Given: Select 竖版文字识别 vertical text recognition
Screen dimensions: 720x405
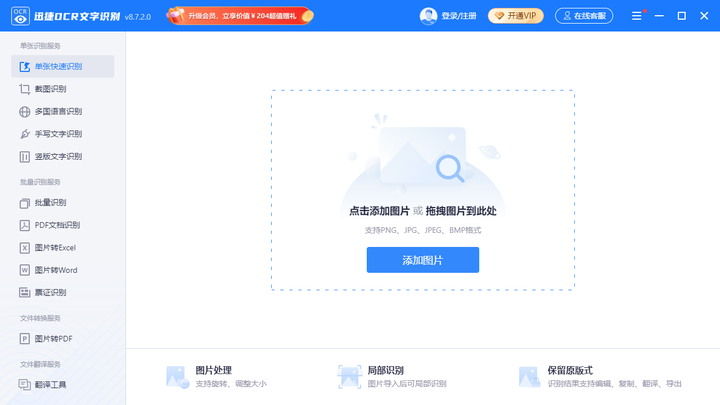Looking at the screenshot, I should click(62, 157).
